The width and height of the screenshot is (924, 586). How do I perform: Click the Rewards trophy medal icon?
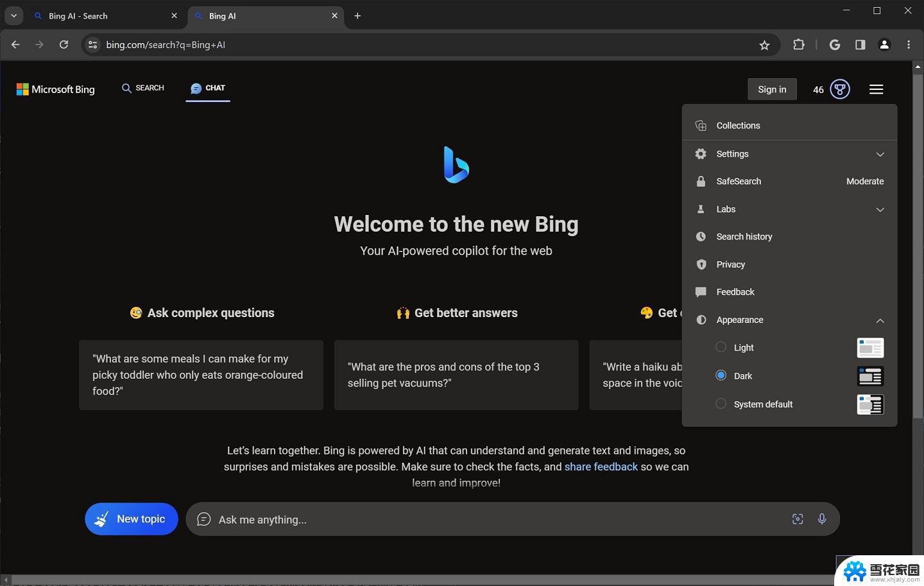(x=840, y=89)
